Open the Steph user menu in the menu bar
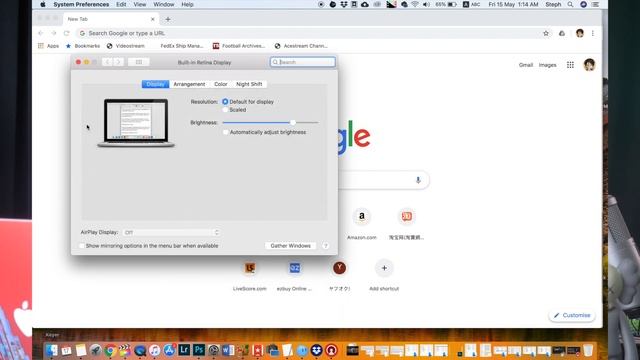Screen dimensions: 640x360 coord(553,4)
